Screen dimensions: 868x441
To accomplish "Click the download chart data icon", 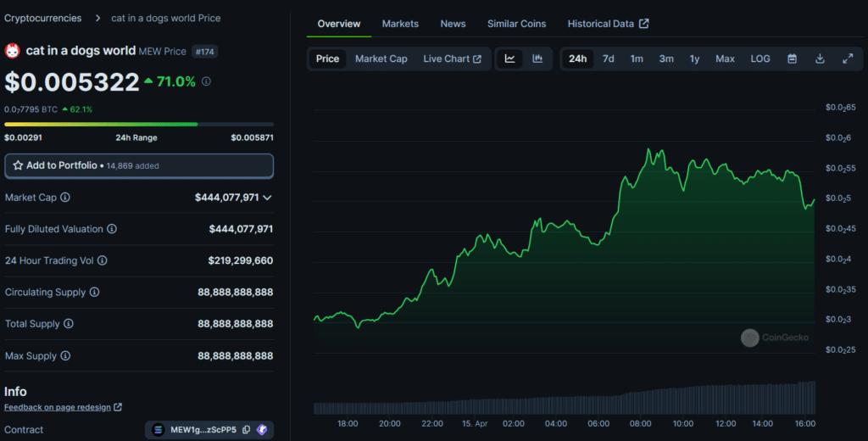I will tap(820, 59).
